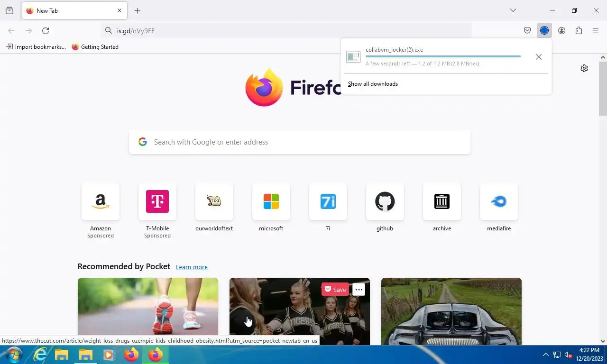Select the New Tab tab

(74, 10)
